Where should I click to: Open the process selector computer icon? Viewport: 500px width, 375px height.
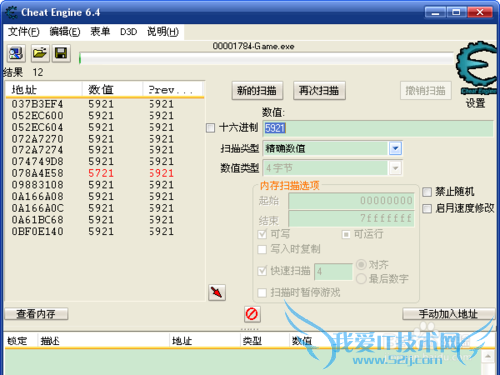[x=16, y=53]
